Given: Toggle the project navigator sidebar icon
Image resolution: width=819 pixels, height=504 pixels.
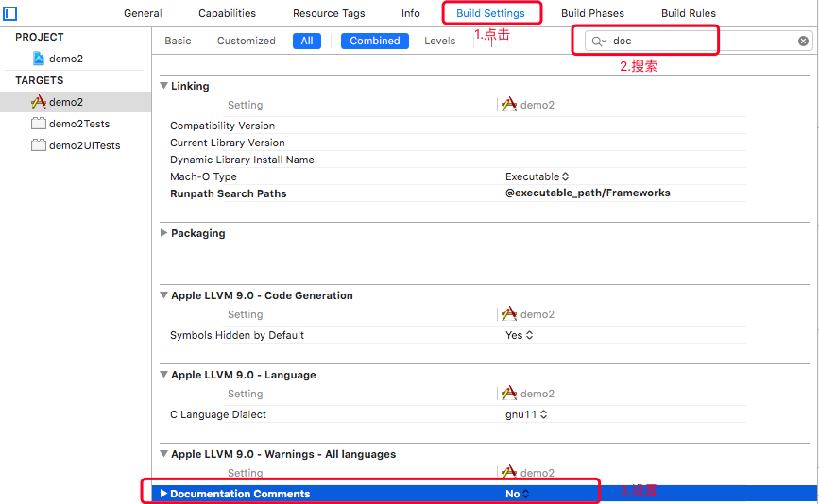Looking at the screenshot, I should [10, 13].
